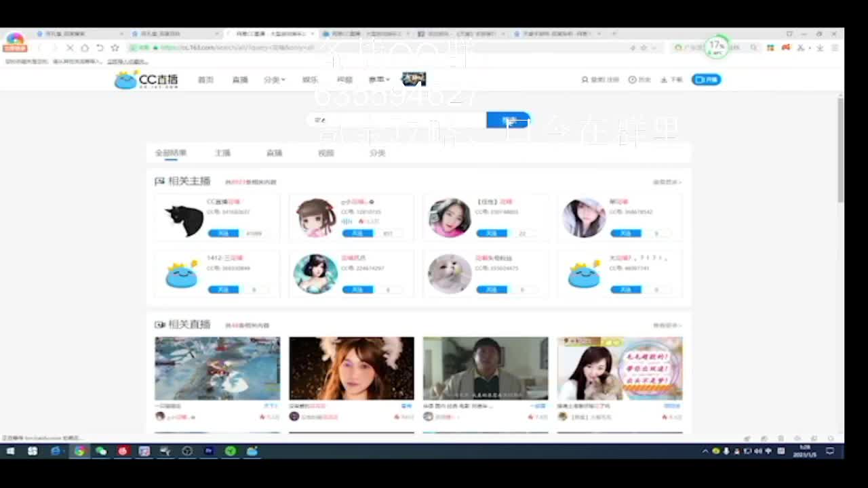Stop page loading with the X button
Screen dimensions: 868x488
[70, 48]
